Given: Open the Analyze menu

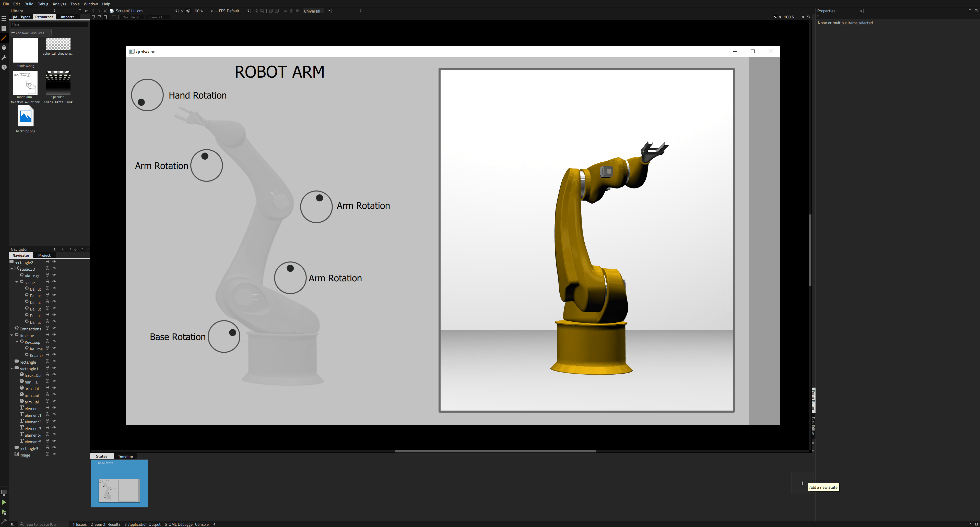Looking at the screenshot, I should [59, 4].
